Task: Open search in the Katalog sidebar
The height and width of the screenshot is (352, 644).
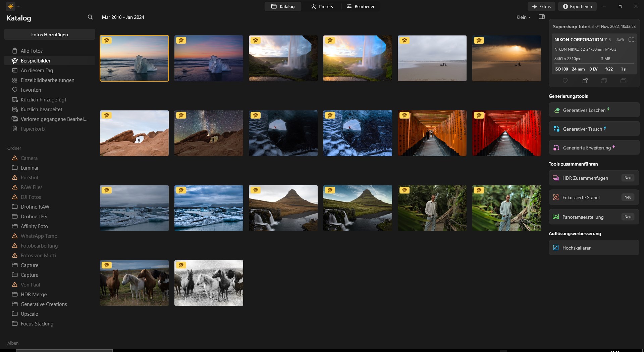Action: [x=90, y=17]
